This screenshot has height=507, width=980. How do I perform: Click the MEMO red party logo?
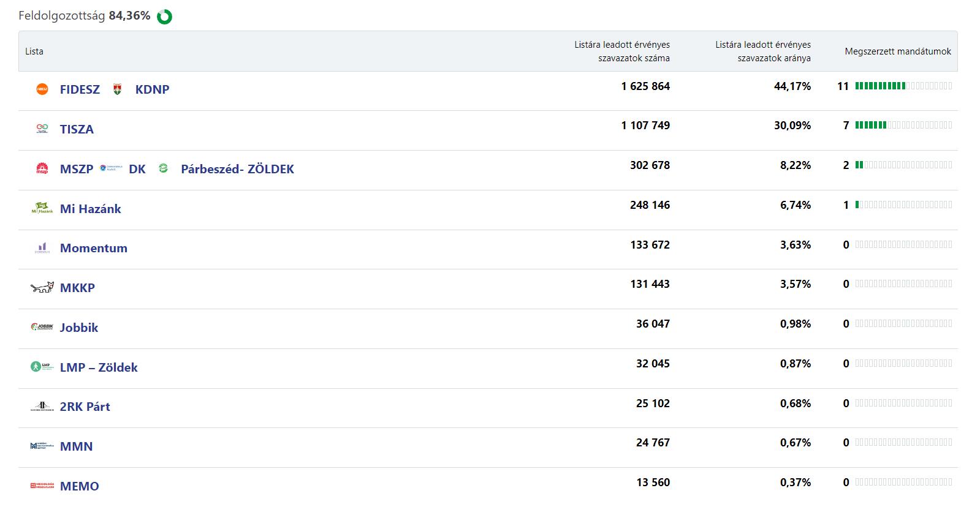(x=42, y=486)
